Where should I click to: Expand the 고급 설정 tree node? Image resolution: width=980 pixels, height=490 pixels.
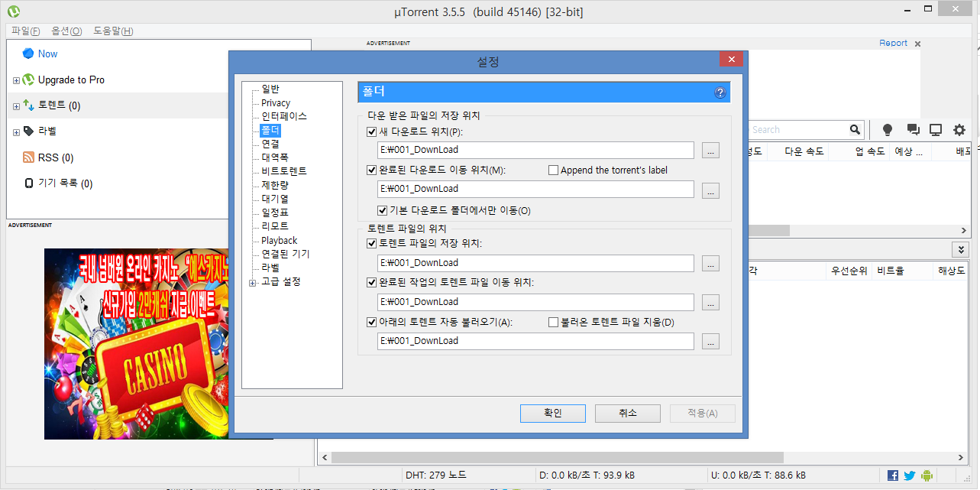point(253,282)
